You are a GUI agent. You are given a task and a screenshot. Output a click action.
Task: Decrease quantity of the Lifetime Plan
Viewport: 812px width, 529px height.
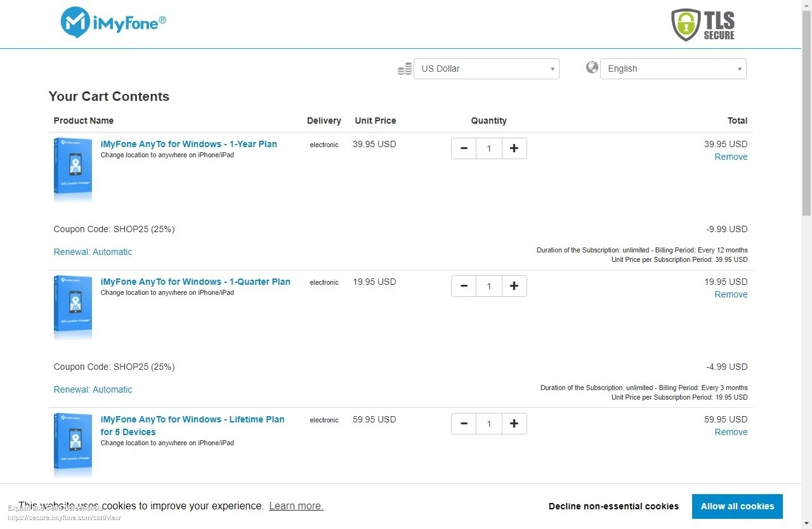click(464, 424)
